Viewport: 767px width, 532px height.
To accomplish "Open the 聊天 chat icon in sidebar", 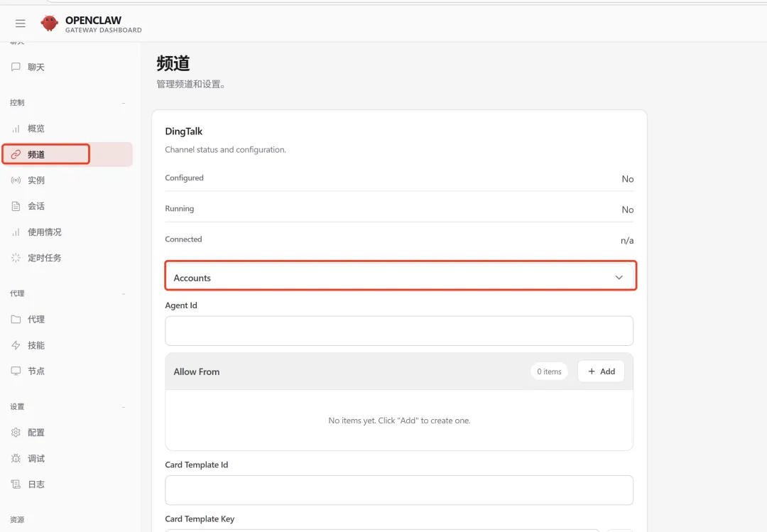I will tap(16, 67).
